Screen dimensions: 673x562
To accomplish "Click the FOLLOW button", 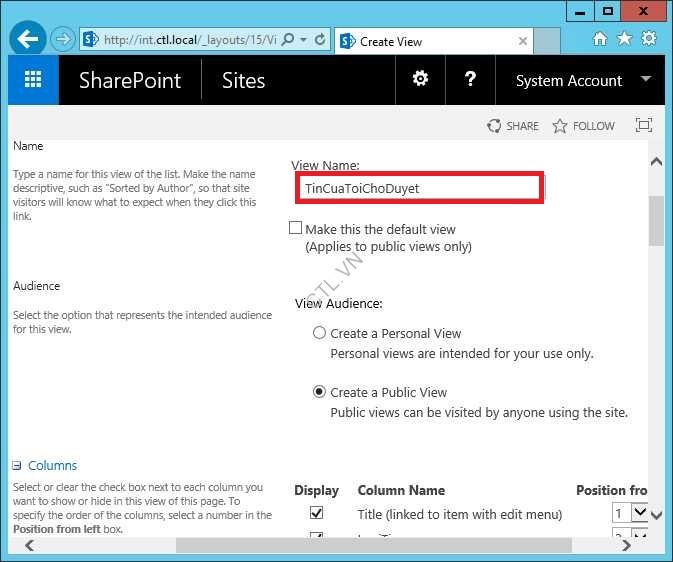I will [583, 126].
